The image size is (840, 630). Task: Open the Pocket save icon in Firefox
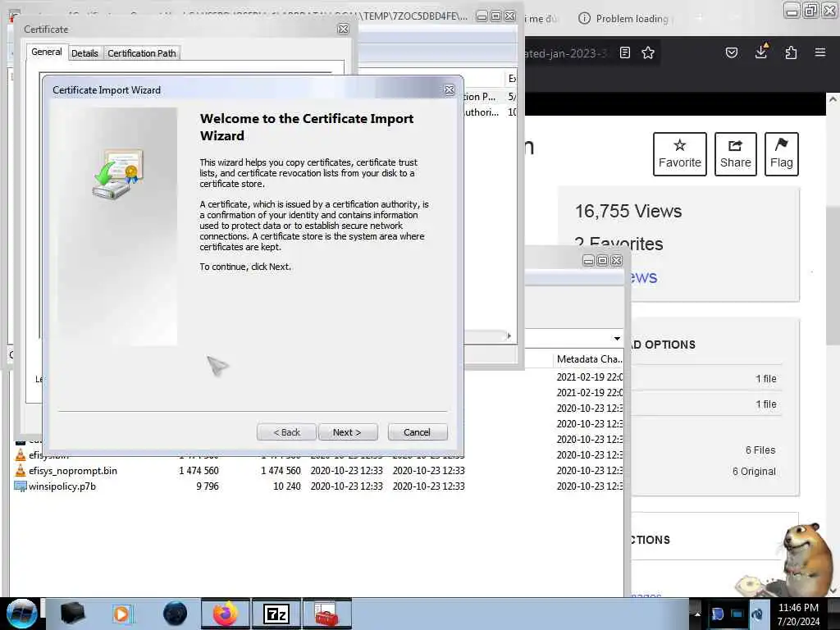point(732,52)
